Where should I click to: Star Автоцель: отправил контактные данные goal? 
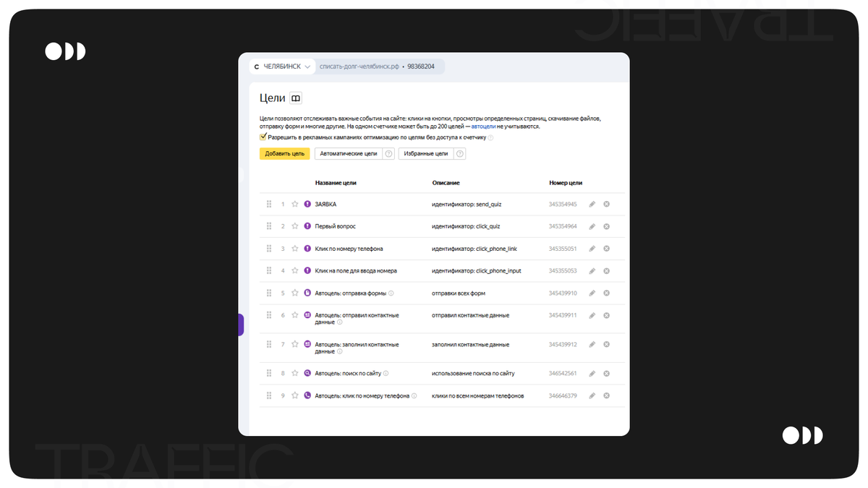[295, 316]
